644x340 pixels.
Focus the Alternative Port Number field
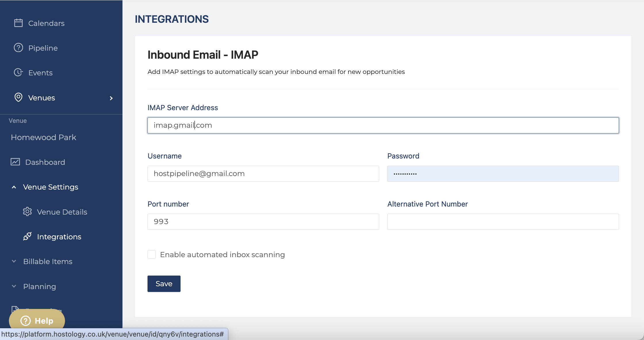pos(503,221)
